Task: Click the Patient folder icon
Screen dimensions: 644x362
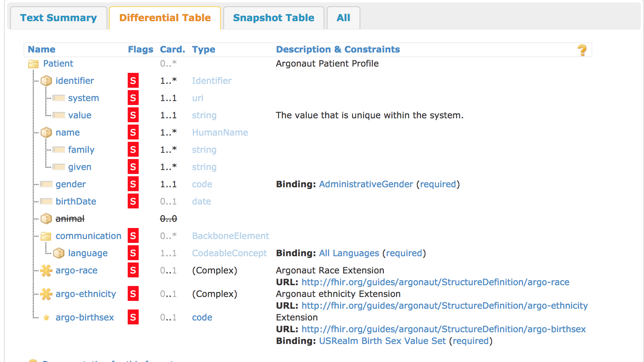Action: point(33,64)
